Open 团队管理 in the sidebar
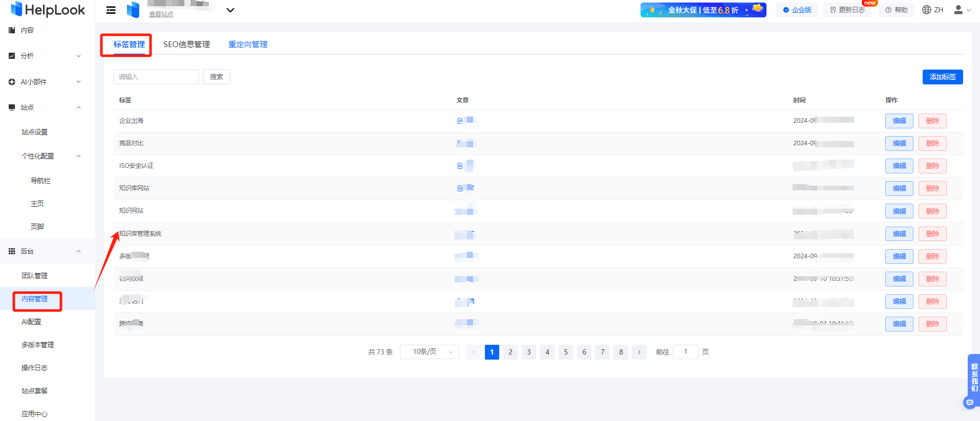980x421 pixels. 34,276
